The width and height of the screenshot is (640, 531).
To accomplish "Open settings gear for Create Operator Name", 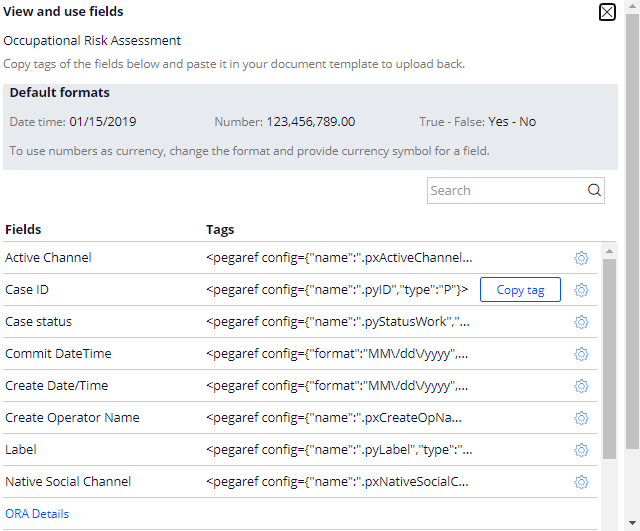I will point(581,418).
